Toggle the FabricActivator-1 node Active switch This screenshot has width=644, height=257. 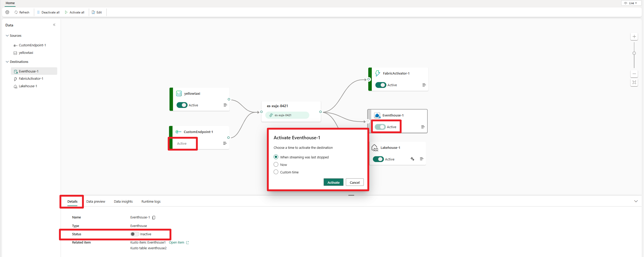point(381,85)
